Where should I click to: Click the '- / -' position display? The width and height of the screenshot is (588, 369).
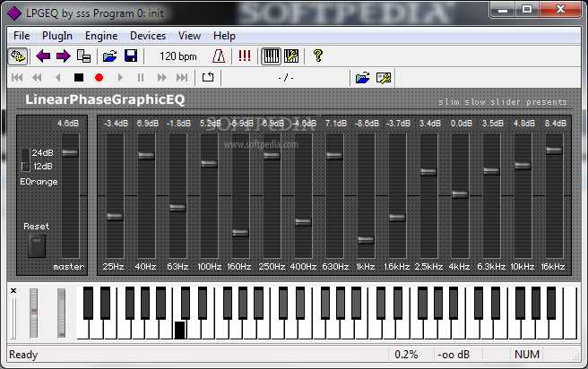286,78
